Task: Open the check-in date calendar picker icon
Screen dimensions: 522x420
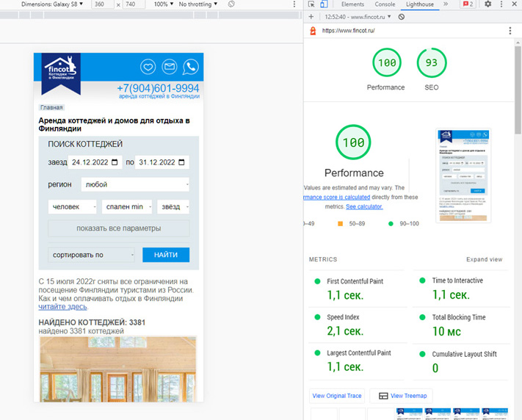Action: click(x=115, y=162)
